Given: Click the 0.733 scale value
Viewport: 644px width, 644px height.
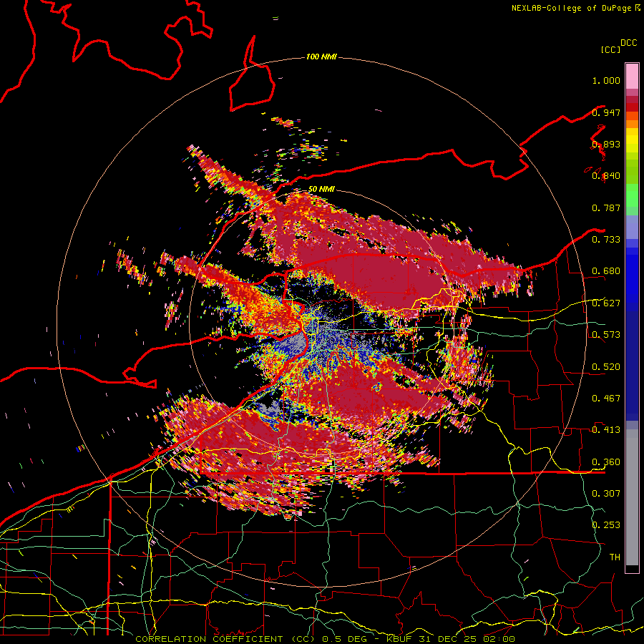Looking at the screenshot, I should click(606, 240).
